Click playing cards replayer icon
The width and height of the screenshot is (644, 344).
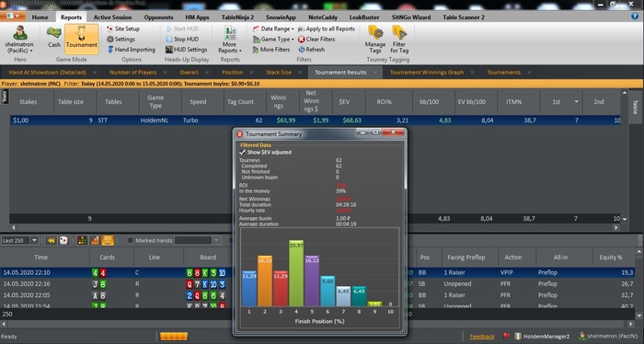63,241
